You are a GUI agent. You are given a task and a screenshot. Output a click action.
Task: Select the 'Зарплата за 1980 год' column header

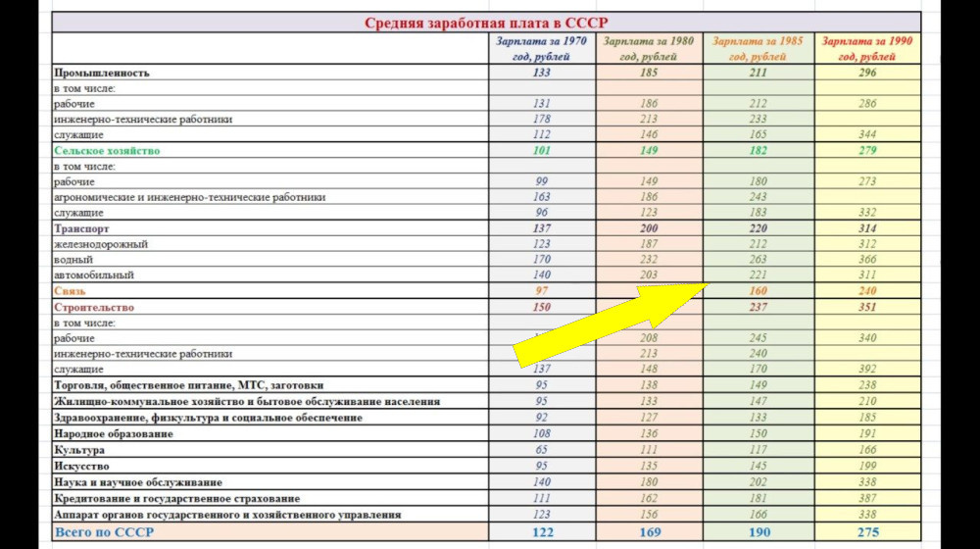[x=648, y=49]
